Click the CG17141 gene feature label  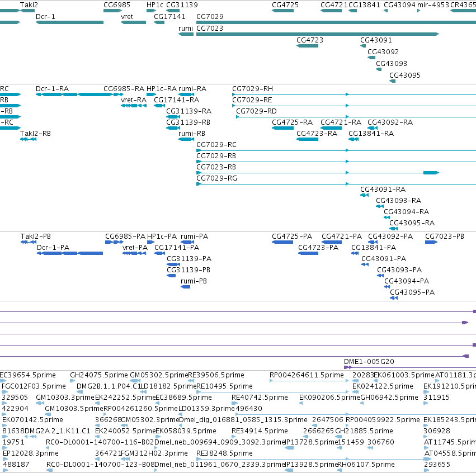[169, 17]
